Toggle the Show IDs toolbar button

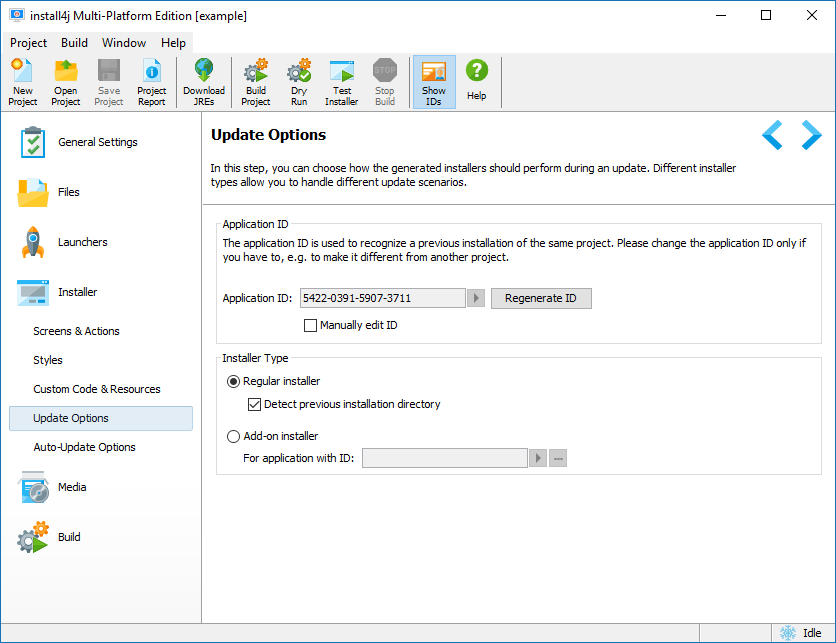coord(434,82)
